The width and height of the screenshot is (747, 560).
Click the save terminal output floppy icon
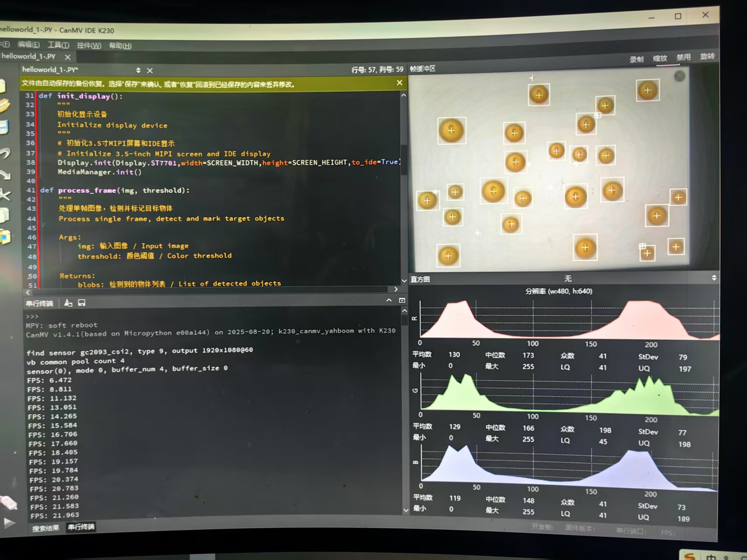tap(82, 303)
